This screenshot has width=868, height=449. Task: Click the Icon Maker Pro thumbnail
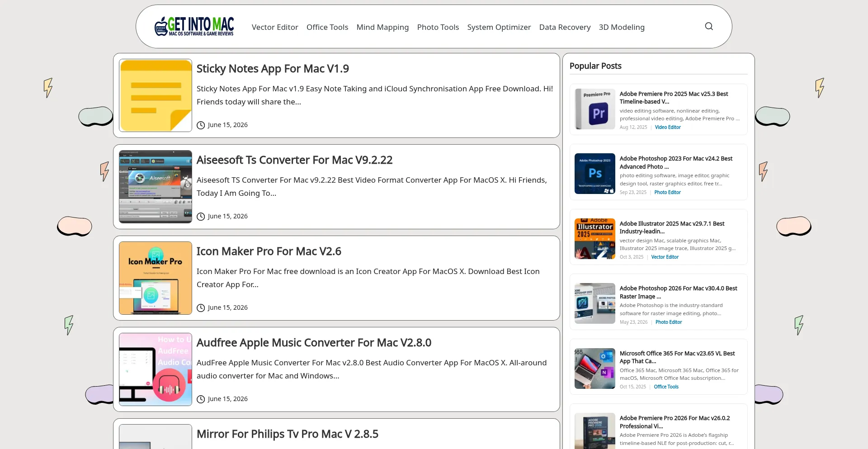click(156, 278)
